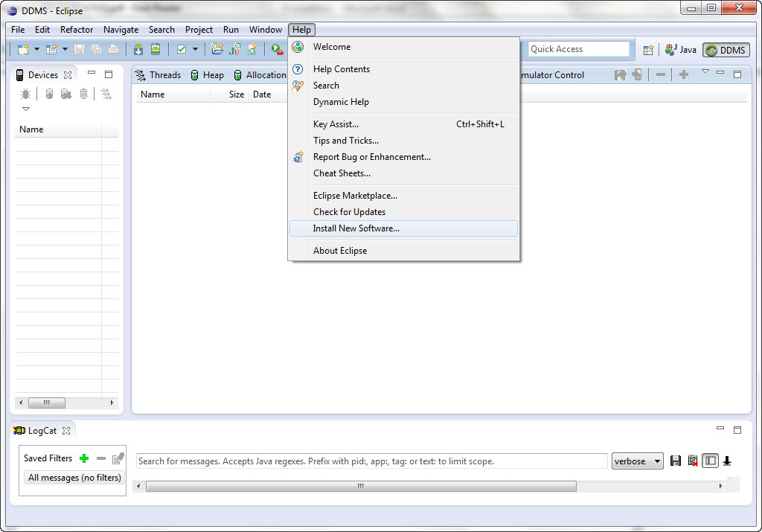Click the New JUnit test (Ju) toolbar icon
The width and height of the screenshot is (762, 532).
tap(234, 49)
